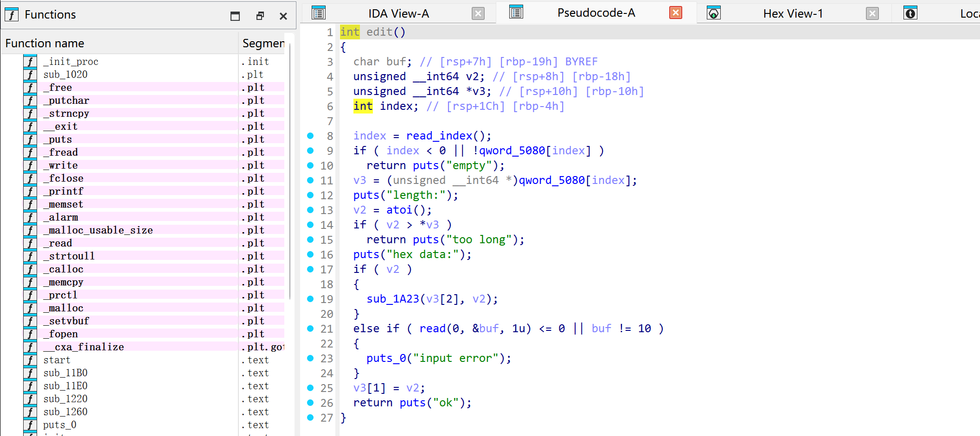The image size is (980, 436).
Task: Toggle breakpoint dot on line 14
Action: (x=310, y=225)
